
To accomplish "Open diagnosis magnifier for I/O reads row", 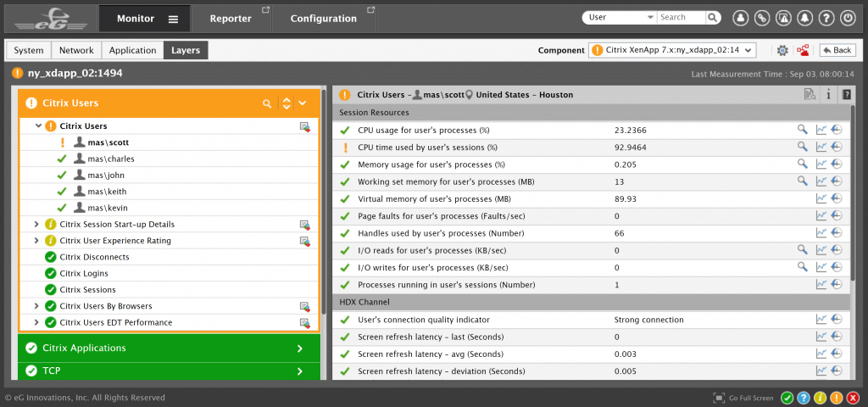I will click(802, 250).
